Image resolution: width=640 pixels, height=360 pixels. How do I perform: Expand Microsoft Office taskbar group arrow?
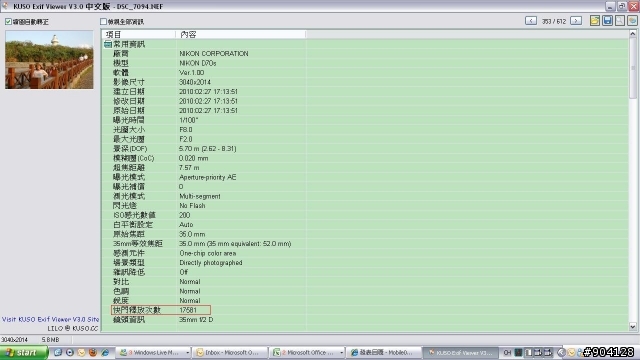click(x=341, y=353)
